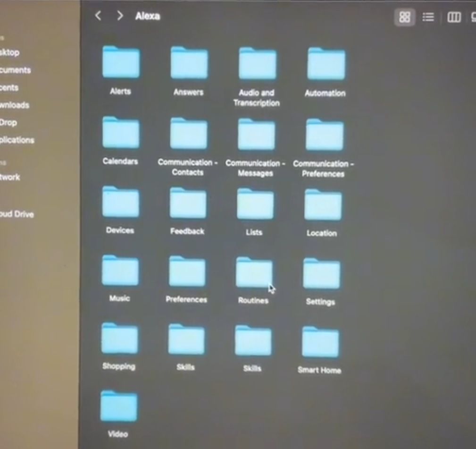Click the "Calendars" folder label
476x449 pixels.
[x=120, y=161]
